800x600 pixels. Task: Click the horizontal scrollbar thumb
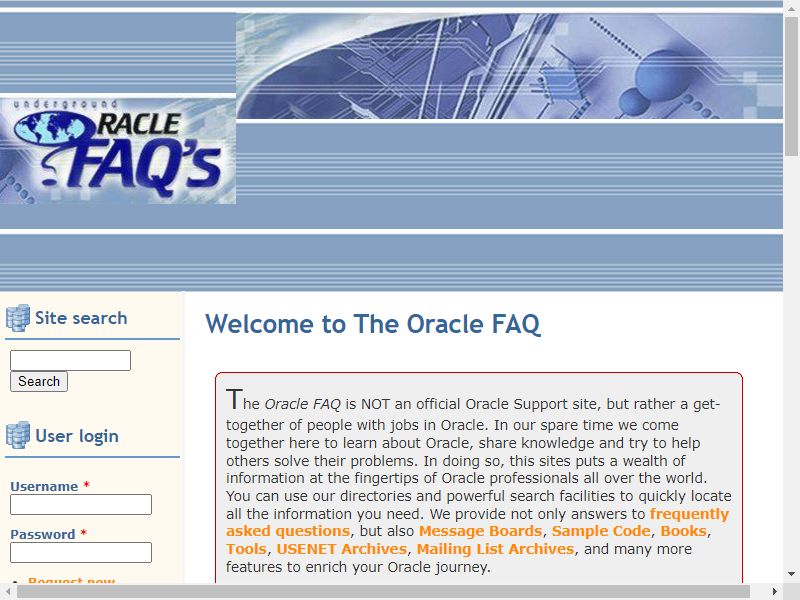tap(383, 592)
